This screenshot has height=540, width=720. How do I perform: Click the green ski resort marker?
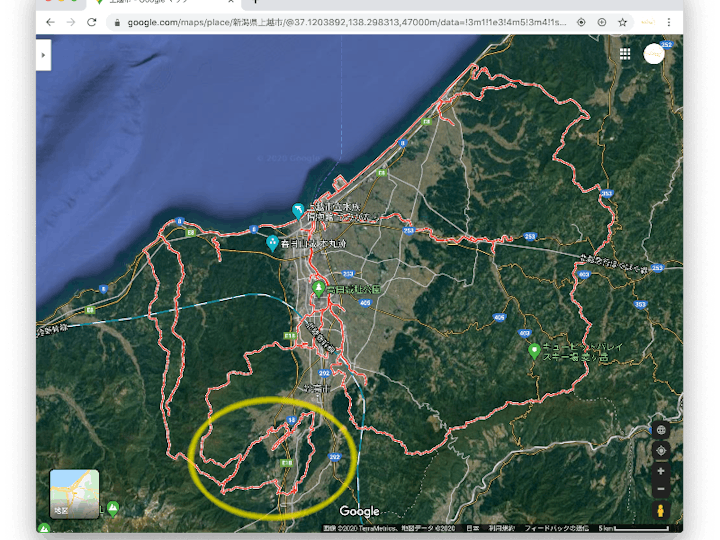pyautogui.click(x=535, y=351)
